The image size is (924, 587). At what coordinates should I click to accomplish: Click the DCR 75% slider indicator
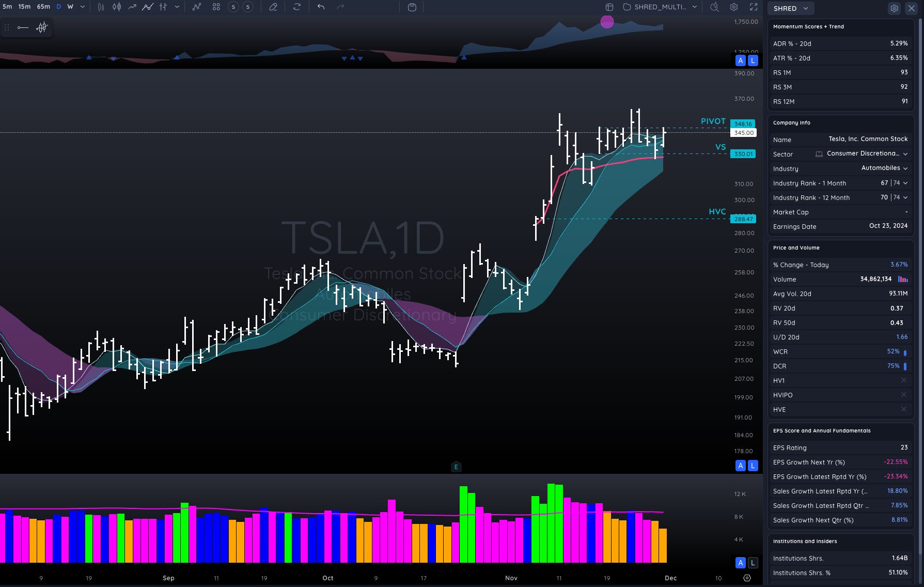(905, 366)
